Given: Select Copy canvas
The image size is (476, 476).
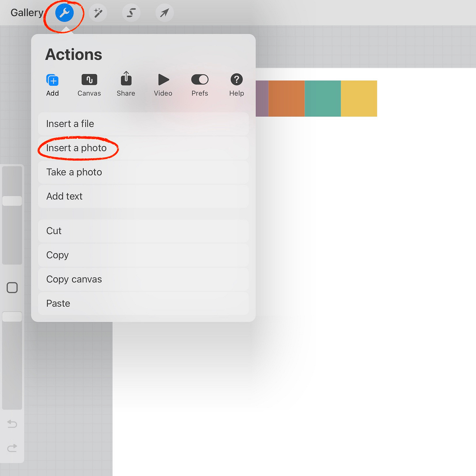Looking at the screenshot, I should 143,280.
